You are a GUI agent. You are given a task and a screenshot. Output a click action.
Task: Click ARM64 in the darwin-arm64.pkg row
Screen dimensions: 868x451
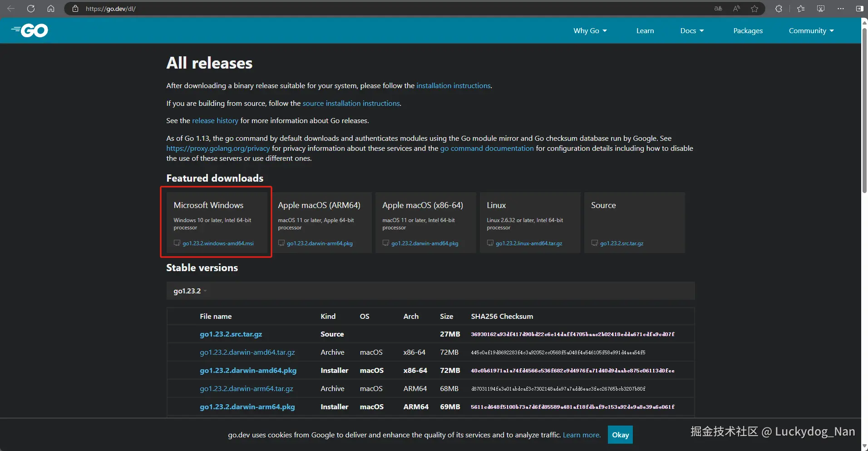click(416, 406)
